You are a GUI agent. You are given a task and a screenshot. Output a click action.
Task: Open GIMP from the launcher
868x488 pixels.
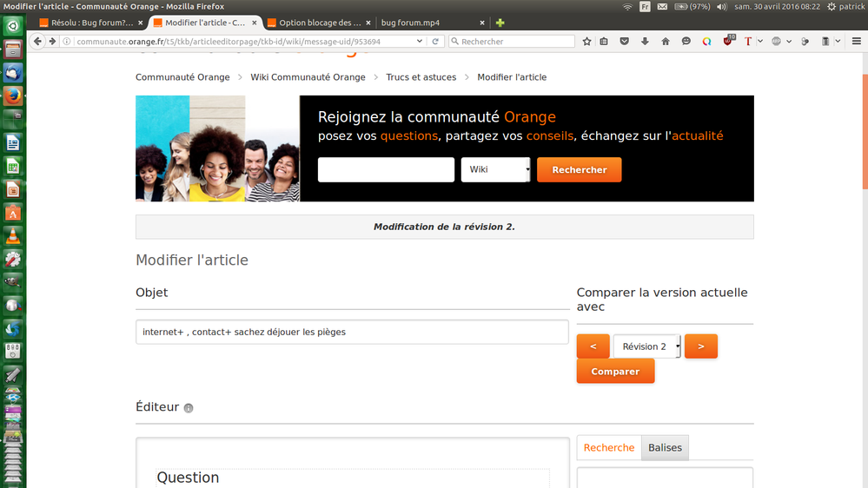(x=13, y=282)
